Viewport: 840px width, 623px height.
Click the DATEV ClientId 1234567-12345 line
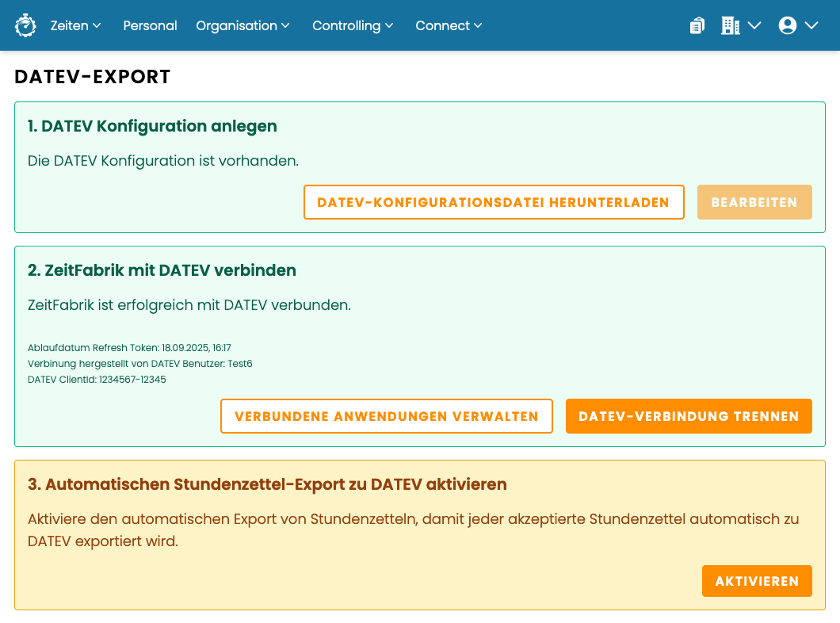click(97, 379)
